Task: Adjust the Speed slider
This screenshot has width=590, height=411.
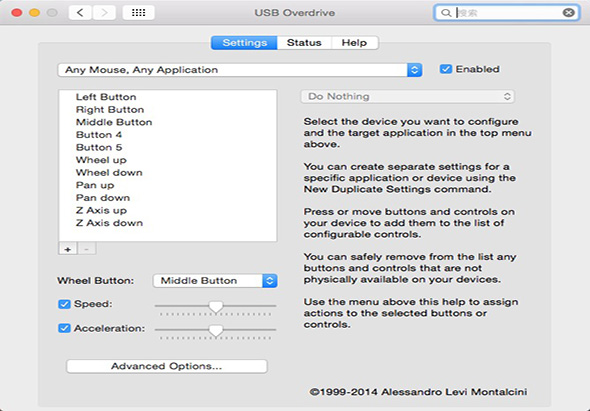Action: pos(216,306)
